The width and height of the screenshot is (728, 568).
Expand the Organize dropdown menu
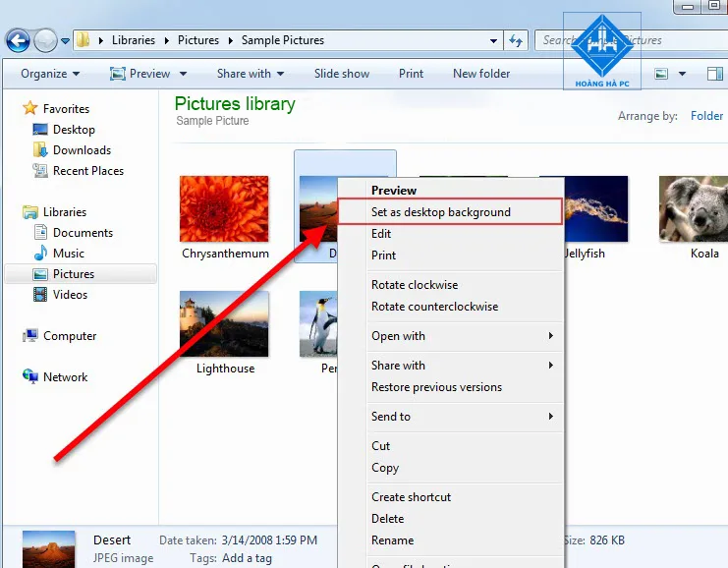click(x=50, y=74)
